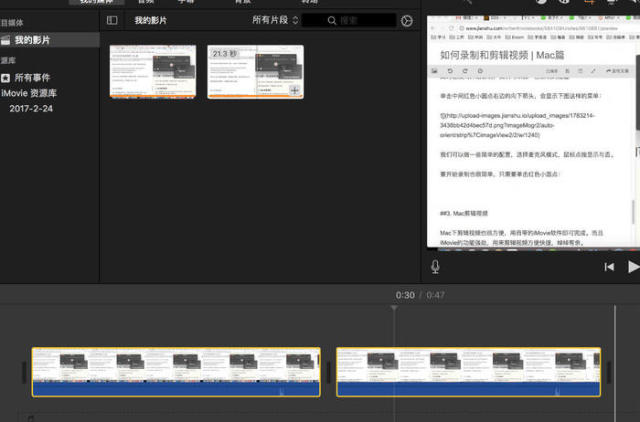Select 我的影片 in the left sidebar
The width and height of the screenshot is (640, 422).
(49, 40)
